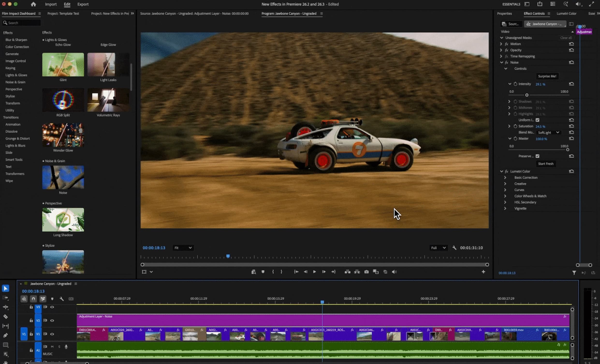Toggle the Preserve checkbox
This screenshot has width=600, height=364.
537,156
